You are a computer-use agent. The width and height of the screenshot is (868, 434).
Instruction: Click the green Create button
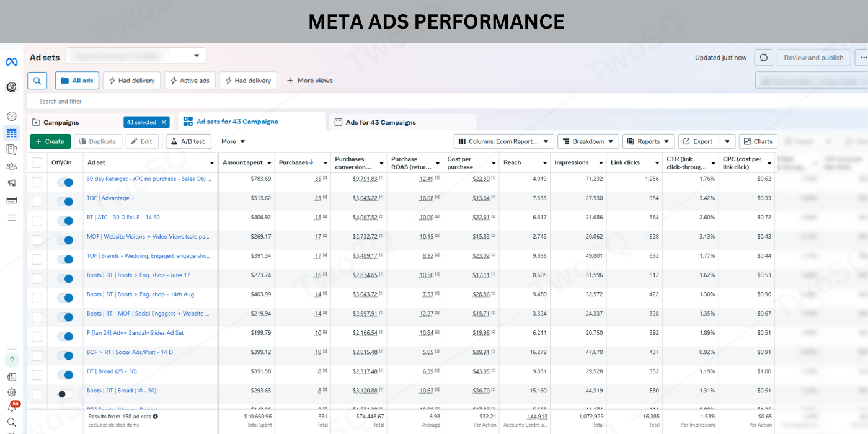click(x=50, y=141)
